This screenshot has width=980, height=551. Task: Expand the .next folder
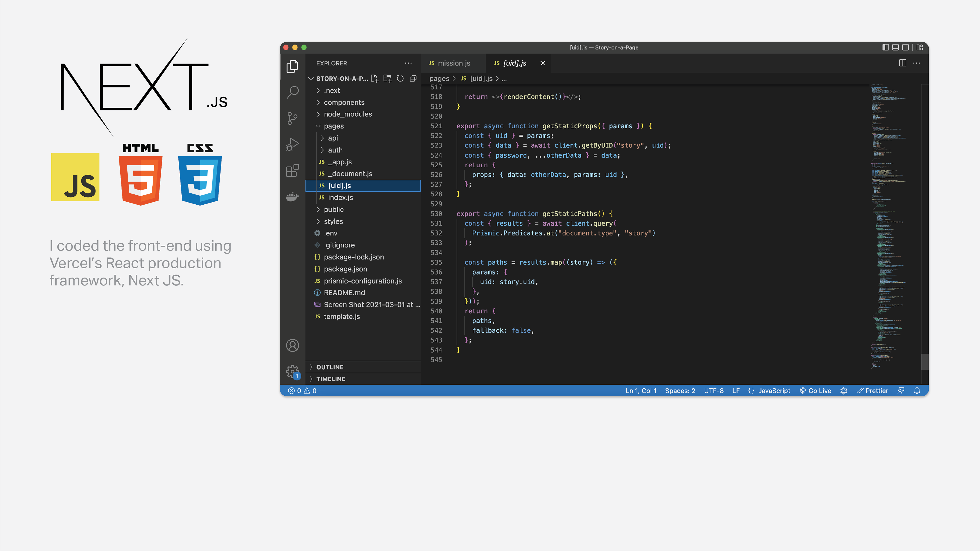coord(363,91)
